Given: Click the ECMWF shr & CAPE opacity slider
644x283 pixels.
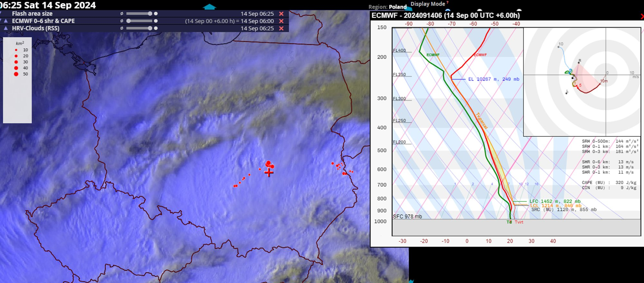Looking at the screenshot, I should 139,21.
